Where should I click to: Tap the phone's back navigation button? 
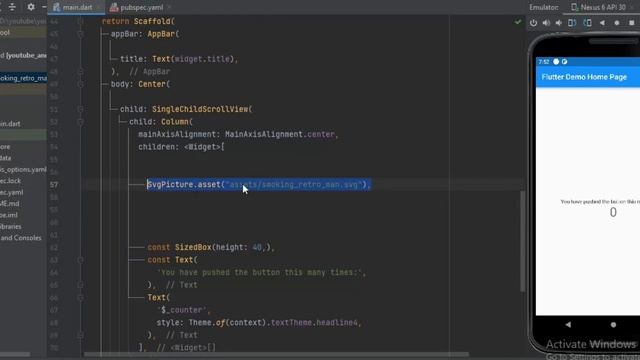coord(568,324)
